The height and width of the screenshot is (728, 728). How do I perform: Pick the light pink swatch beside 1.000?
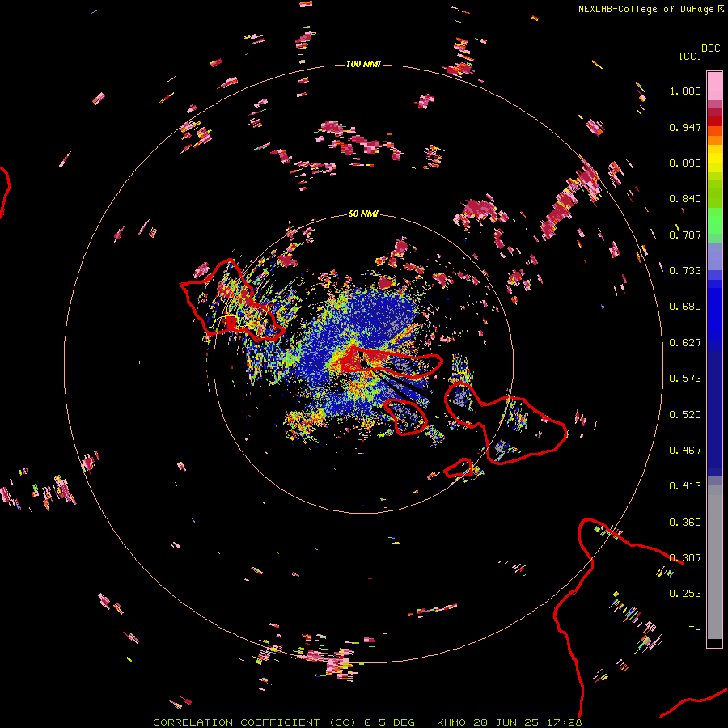[714, 86]
